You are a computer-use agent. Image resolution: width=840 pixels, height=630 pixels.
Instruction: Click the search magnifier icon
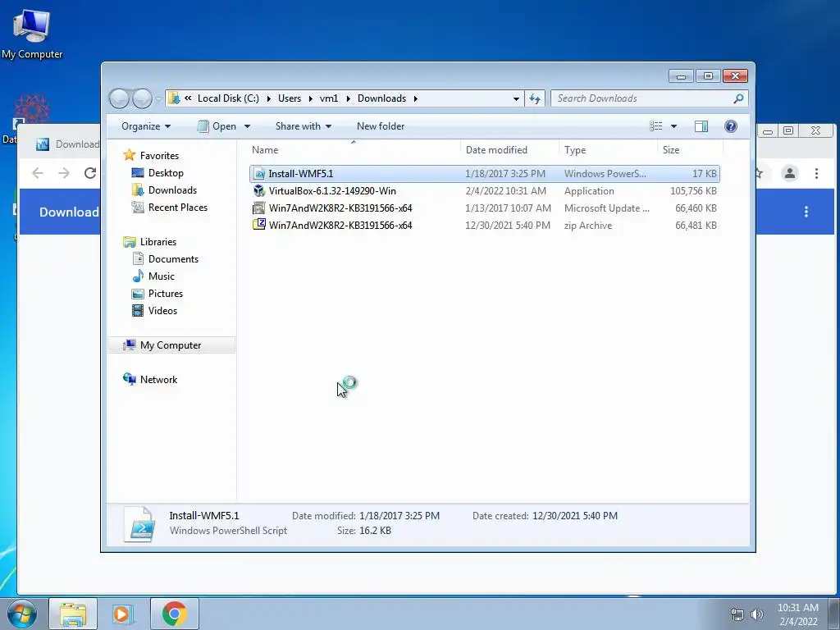738,98
